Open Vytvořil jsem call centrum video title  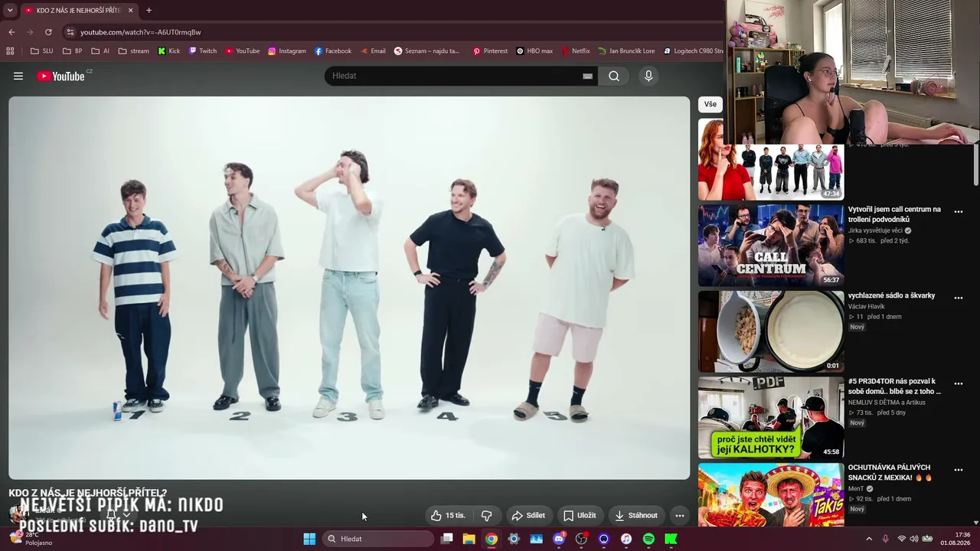pyautogui.click(x=894, y=214)
